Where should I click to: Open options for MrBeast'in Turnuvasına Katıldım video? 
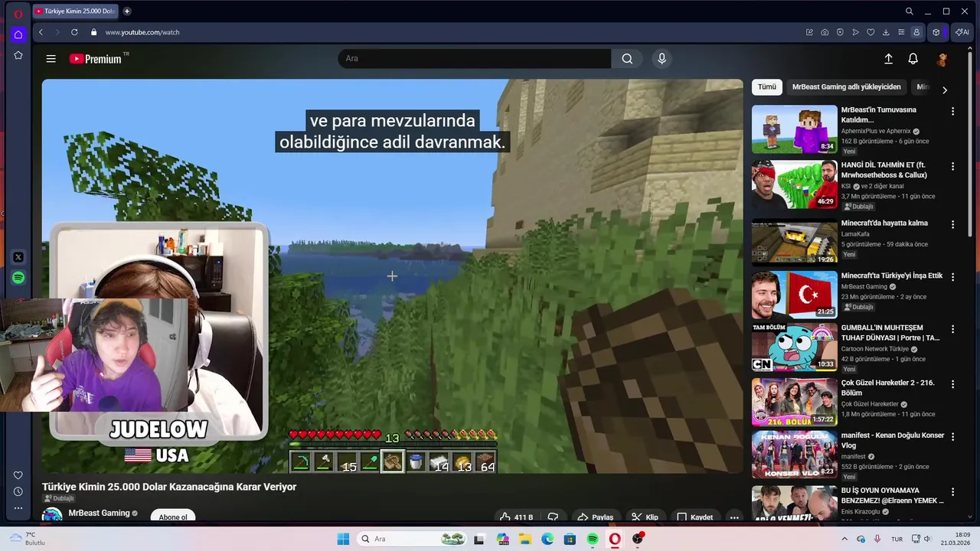952,112
